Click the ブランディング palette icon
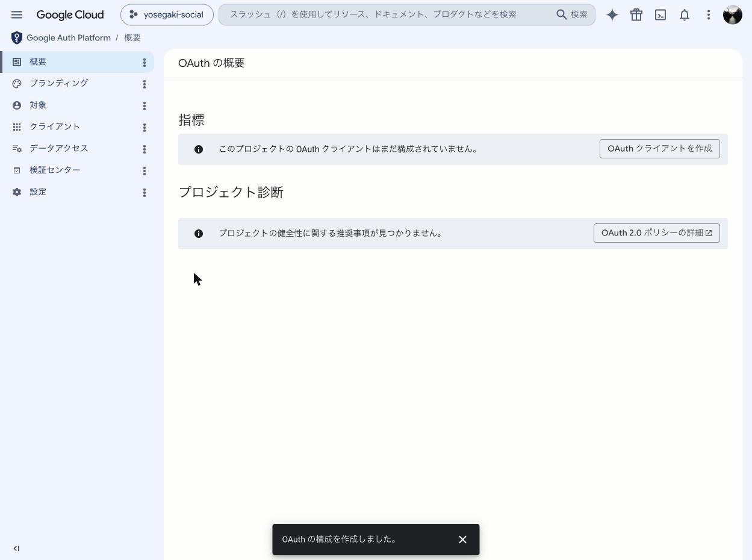752x560 pixels. pos(17,84)
